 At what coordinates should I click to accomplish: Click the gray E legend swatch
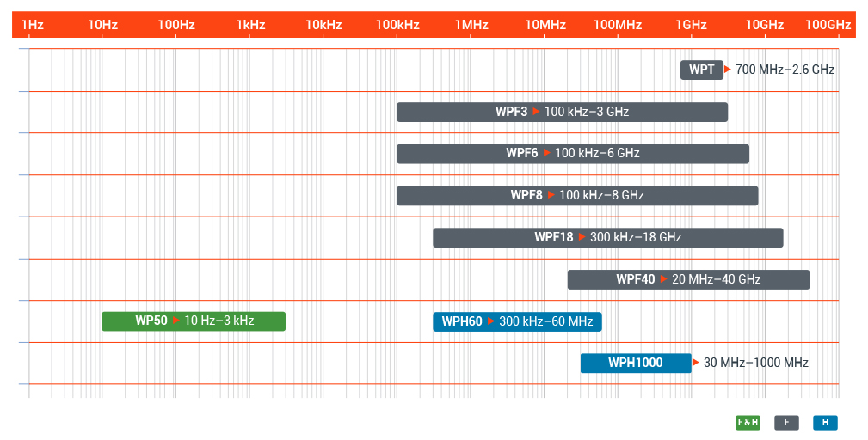(786, 422)
